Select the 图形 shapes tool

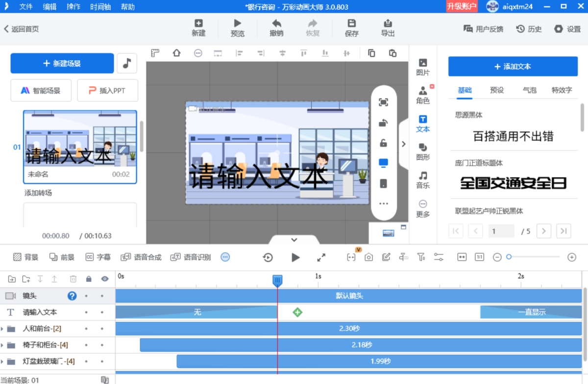423,148
